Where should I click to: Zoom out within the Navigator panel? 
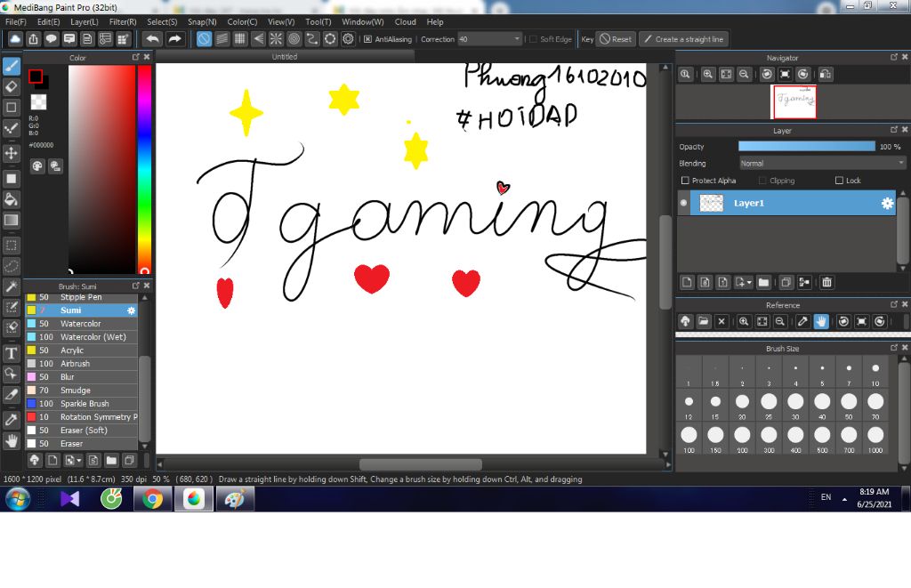(744, 75)
